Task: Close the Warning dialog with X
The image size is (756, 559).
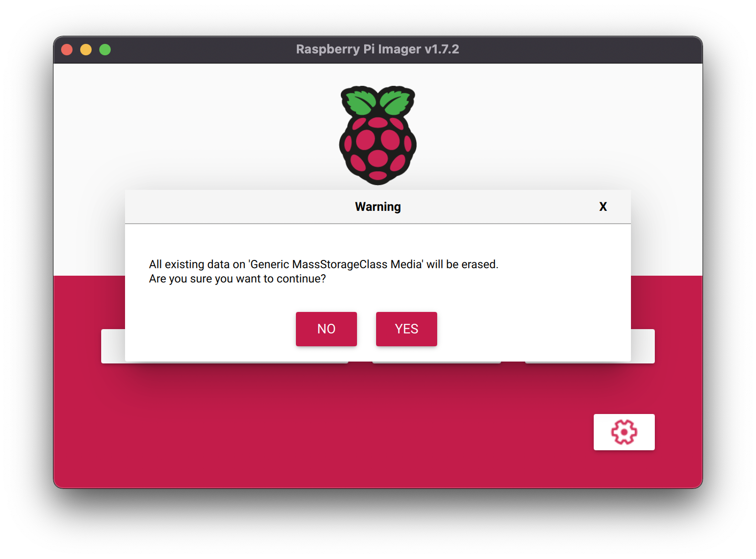Action: (603, 207)
